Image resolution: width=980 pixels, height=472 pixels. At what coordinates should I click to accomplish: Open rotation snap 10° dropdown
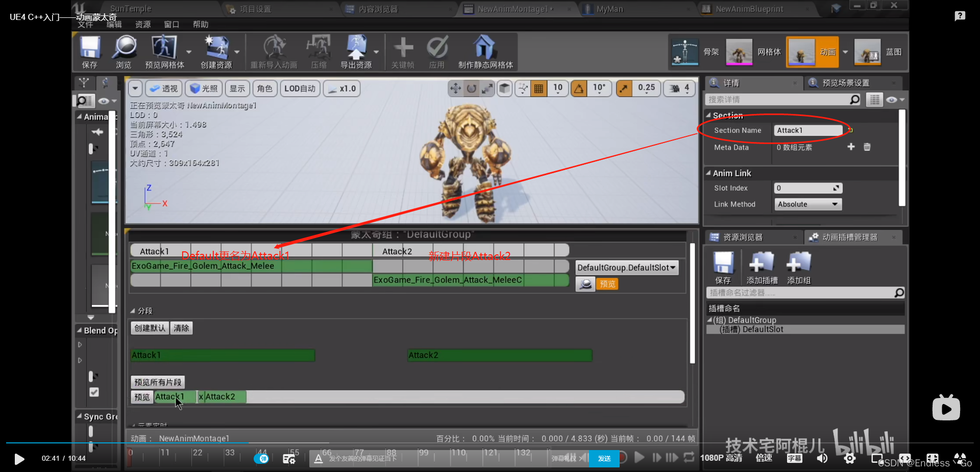coord(599,88)
